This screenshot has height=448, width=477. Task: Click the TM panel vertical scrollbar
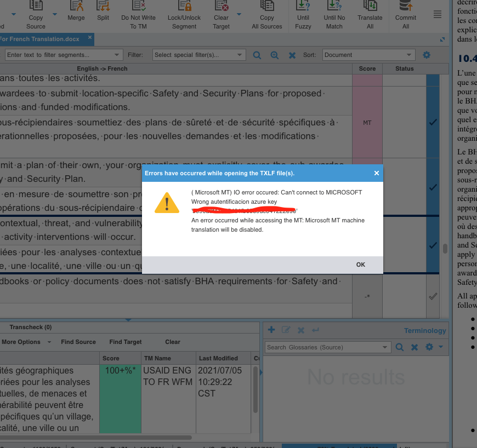[255, 390]
